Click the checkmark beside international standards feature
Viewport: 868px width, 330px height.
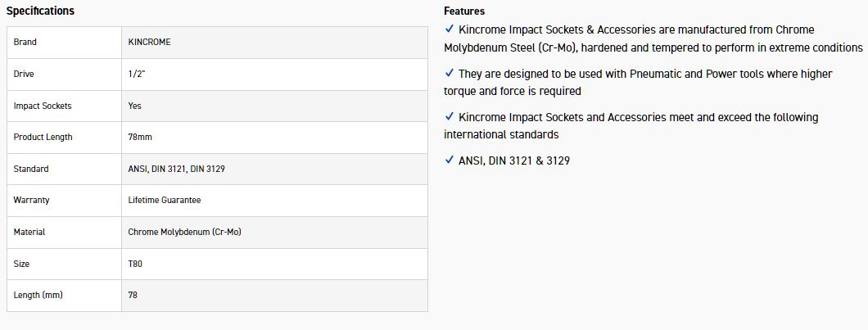click(x=449, y=117)
